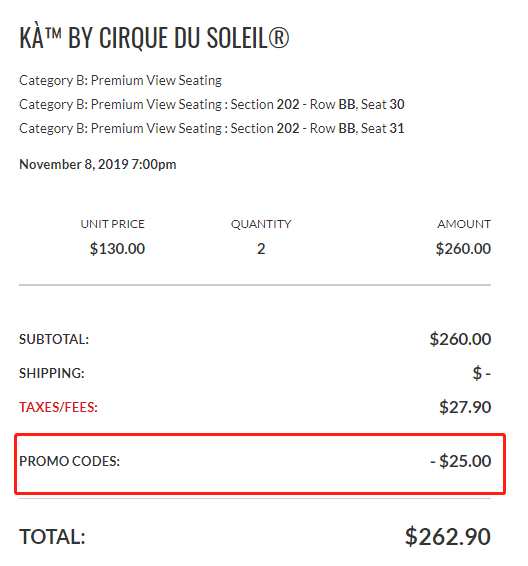
Task: Click the Row BB, Seat 30 entry
Action: (211, 104)
